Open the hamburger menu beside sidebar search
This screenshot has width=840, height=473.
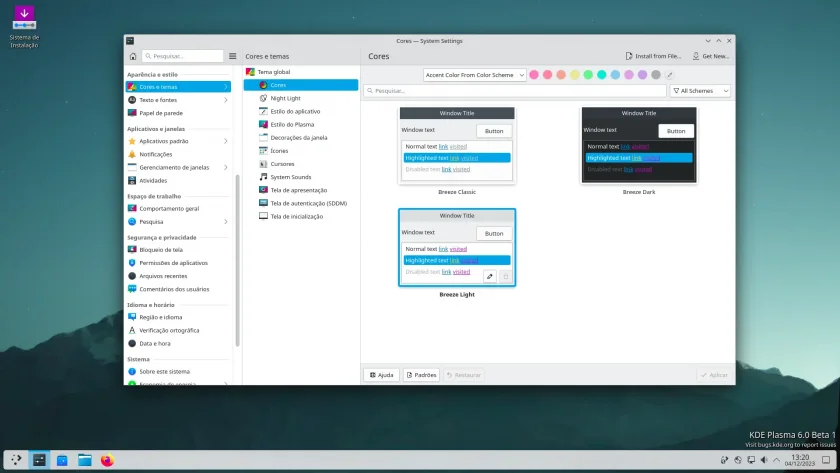(232, 56)
